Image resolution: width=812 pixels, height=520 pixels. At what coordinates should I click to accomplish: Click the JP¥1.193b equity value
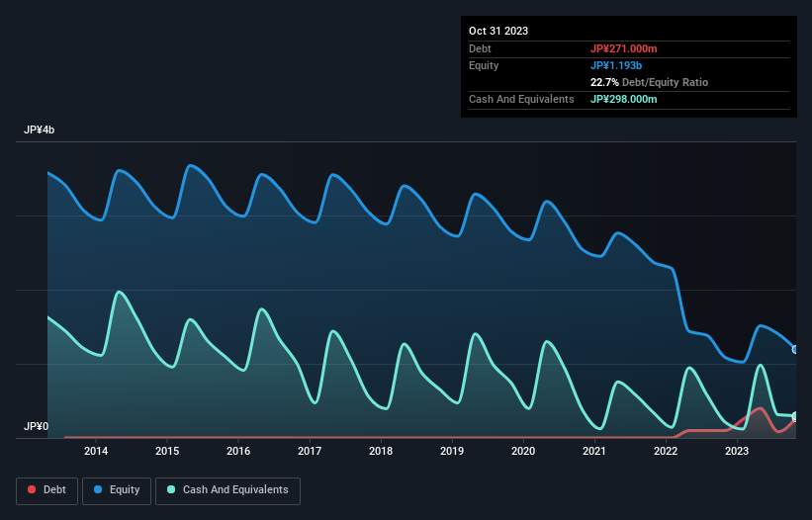[616, 65]
